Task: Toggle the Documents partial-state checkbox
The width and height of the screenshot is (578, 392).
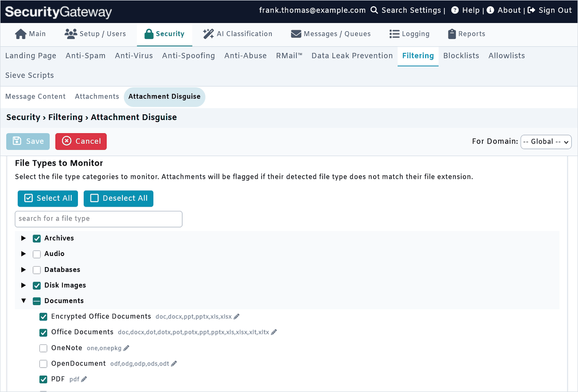Action: 37,301
